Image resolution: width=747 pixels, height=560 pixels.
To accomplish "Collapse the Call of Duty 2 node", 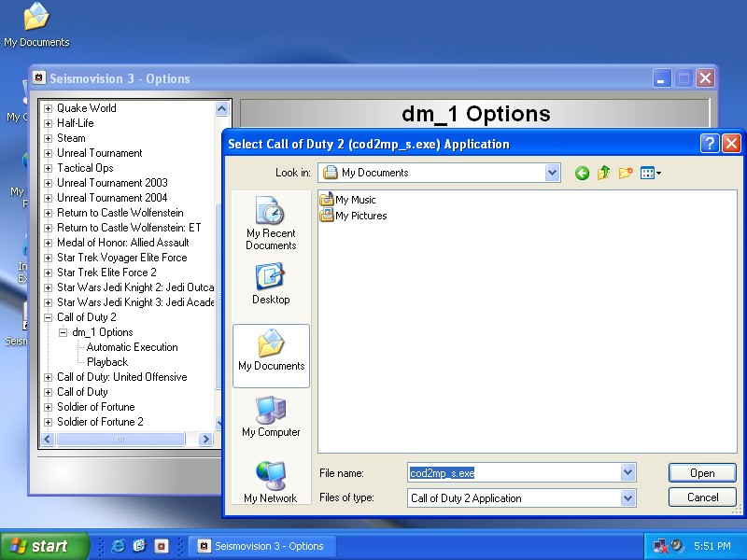I will click(x=49, y=317).
